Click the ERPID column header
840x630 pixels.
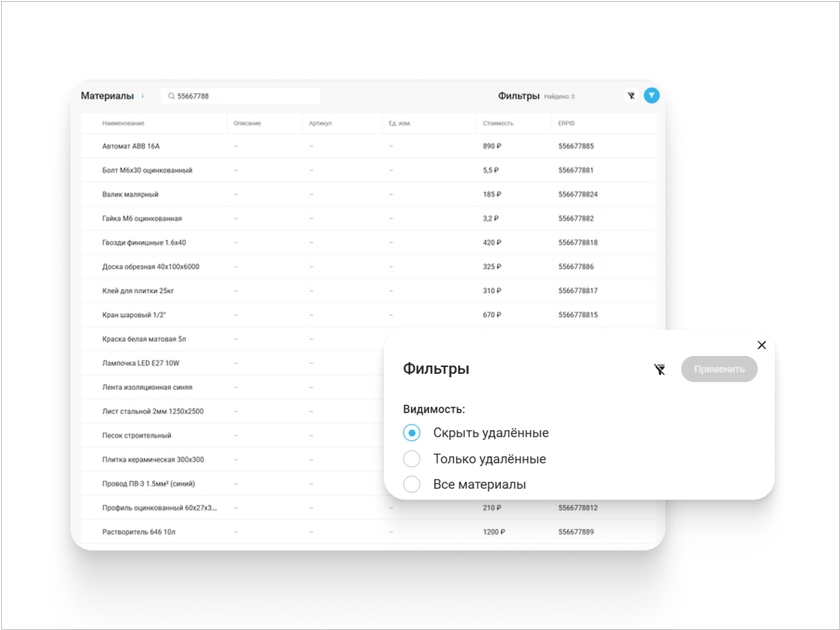click(566, 123)
